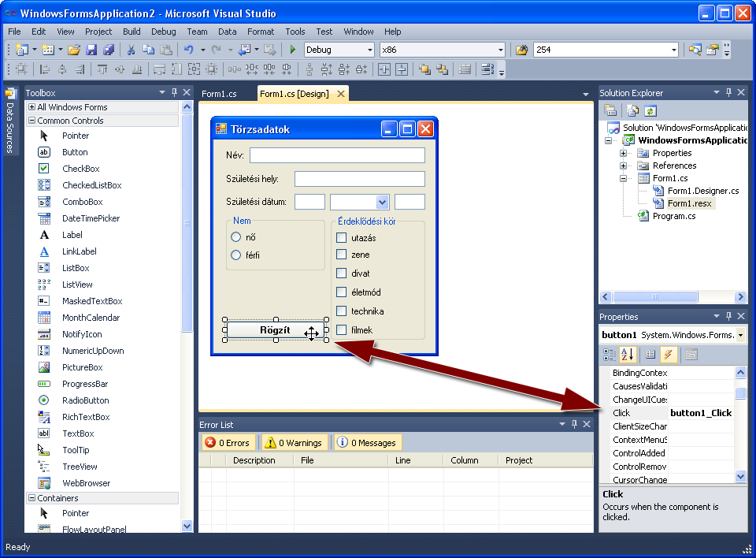Click the New Project toolbar icon
Viewport: 756px width, 558px height.
(22, 50)
